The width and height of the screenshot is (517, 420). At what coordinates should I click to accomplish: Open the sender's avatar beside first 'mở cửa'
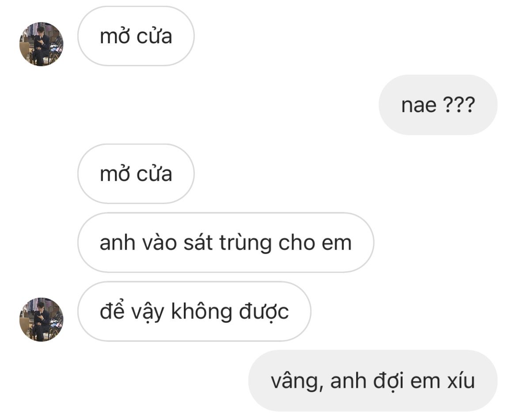[41, 44]
